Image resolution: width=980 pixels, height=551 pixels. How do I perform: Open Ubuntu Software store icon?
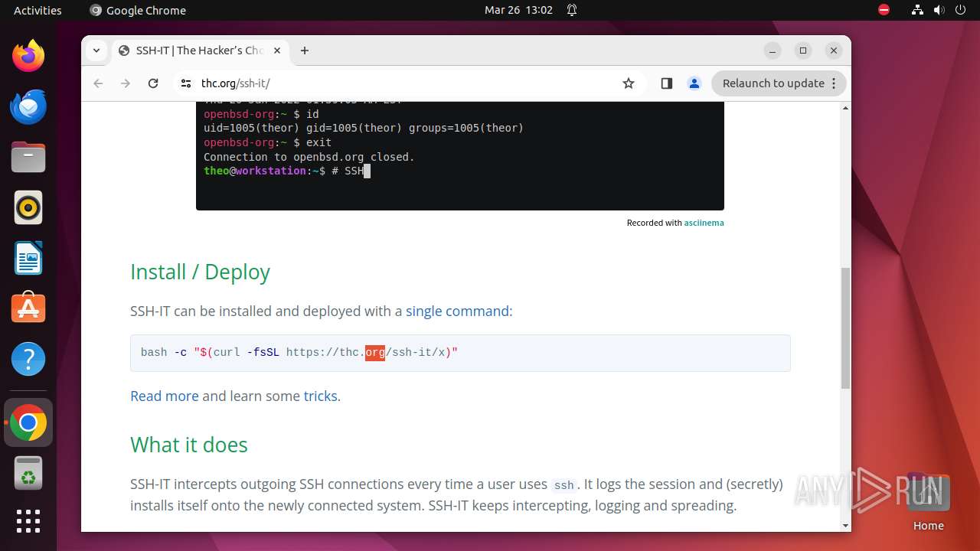[28, 308]
